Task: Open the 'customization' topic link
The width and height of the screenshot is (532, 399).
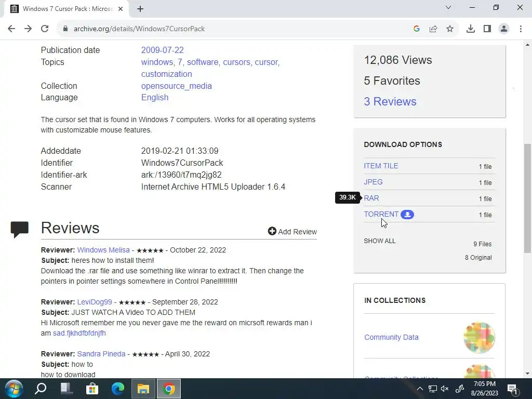Action: [x=167, y=74]
